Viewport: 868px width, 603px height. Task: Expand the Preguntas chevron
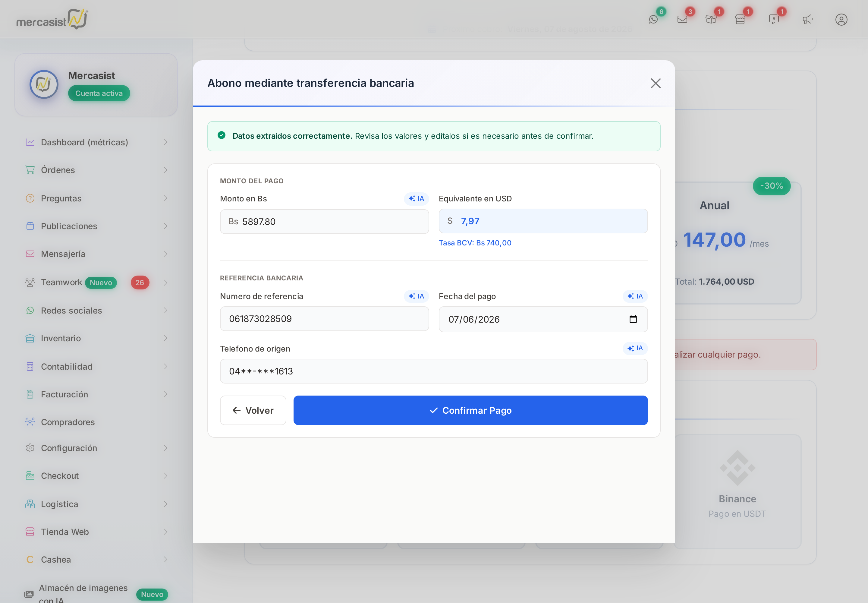[x=165, y=198]
